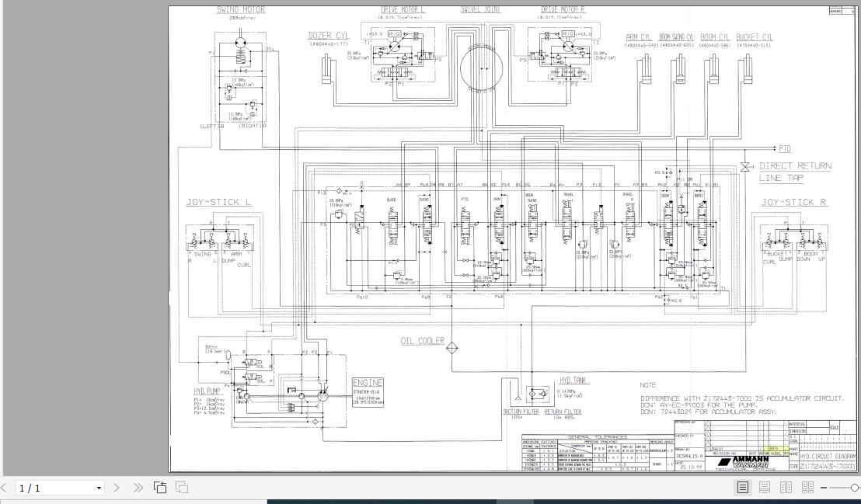Click the NOTE heading text
The height and width of the screenshot is (504, 861).
click(648, 385)
